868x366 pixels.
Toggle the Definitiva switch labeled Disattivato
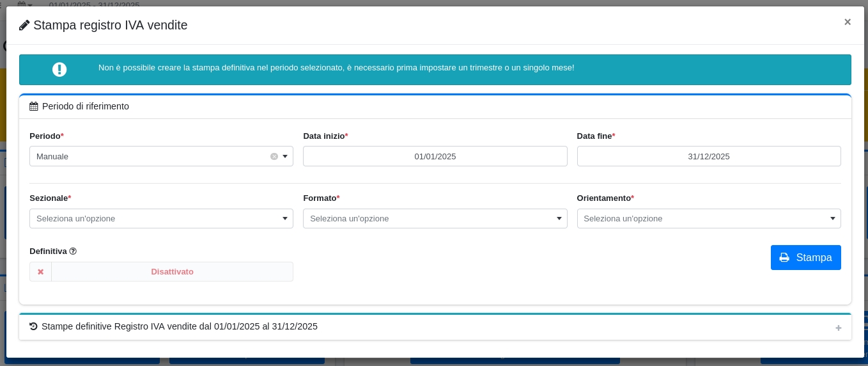(172, 272)
